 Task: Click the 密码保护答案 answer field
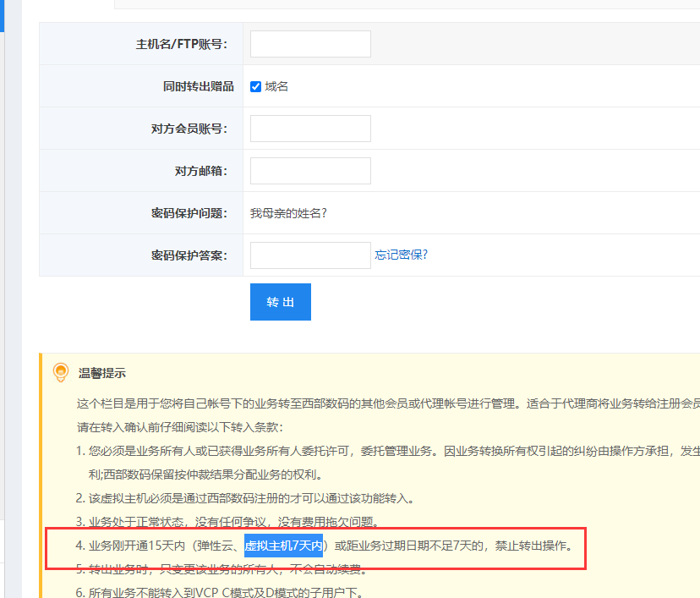(x=310, y=255)
